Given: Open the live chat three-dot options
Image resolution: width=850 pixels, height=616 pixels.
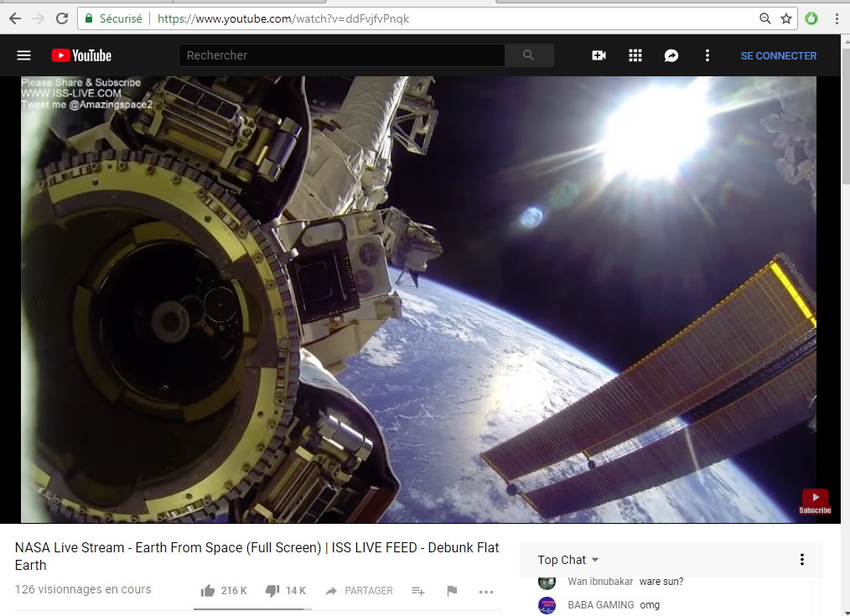Looking at the screenshot, I should point(801,560).
